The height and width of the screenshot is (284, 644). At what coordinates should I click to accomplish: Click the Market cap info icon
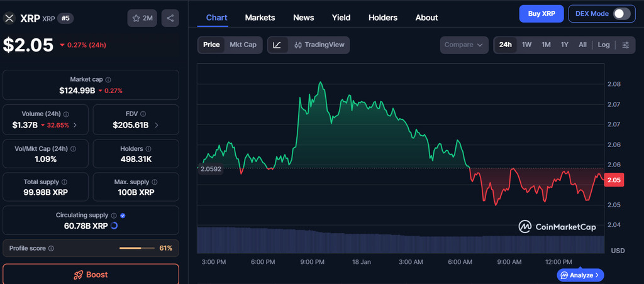pyautogui.click(x=108, y=80)
